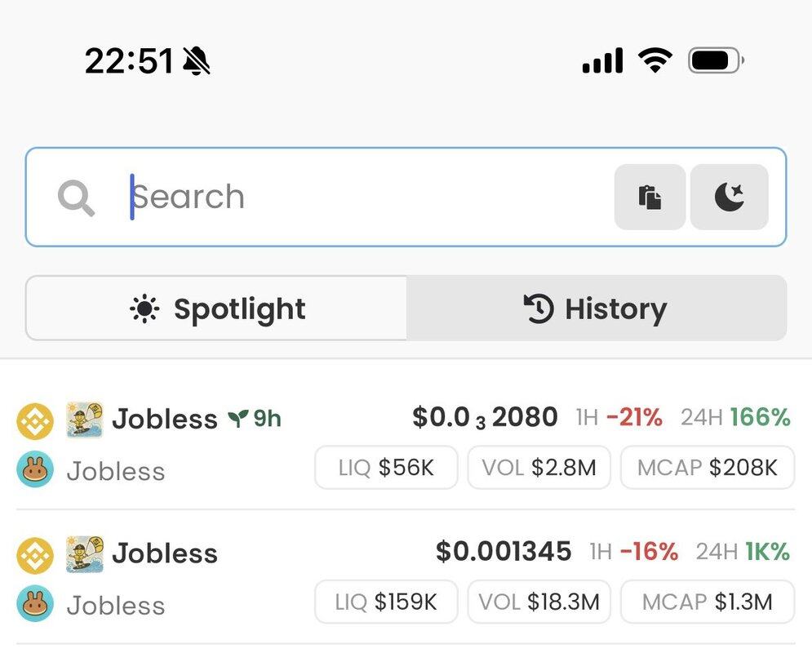
Task: Click the BNB chain icon on second Jobless row
Action: (x=35, y=556)
